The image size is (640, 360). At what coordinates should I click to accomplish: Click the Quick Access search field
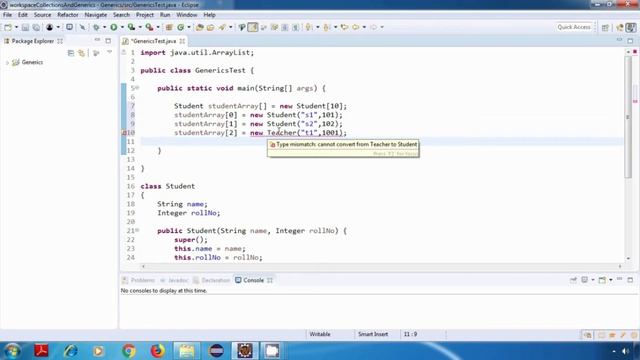(574, 27)
